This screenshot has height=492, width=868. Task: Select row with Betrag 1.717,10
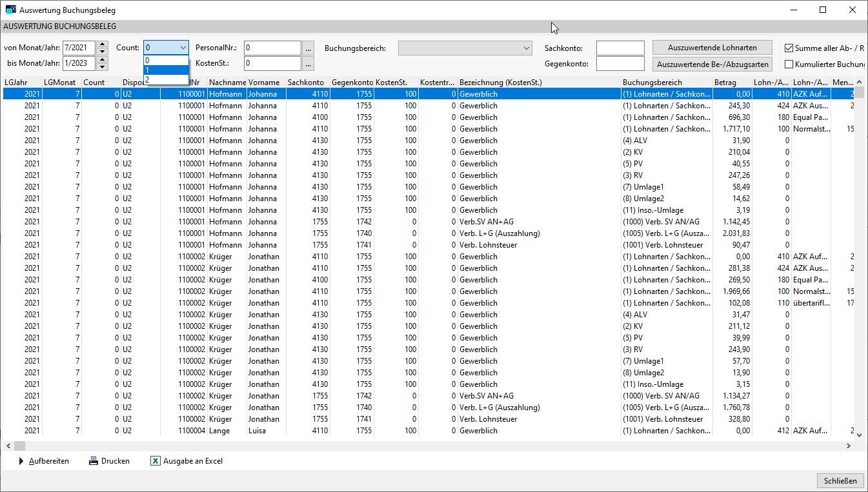coord(429,129)
